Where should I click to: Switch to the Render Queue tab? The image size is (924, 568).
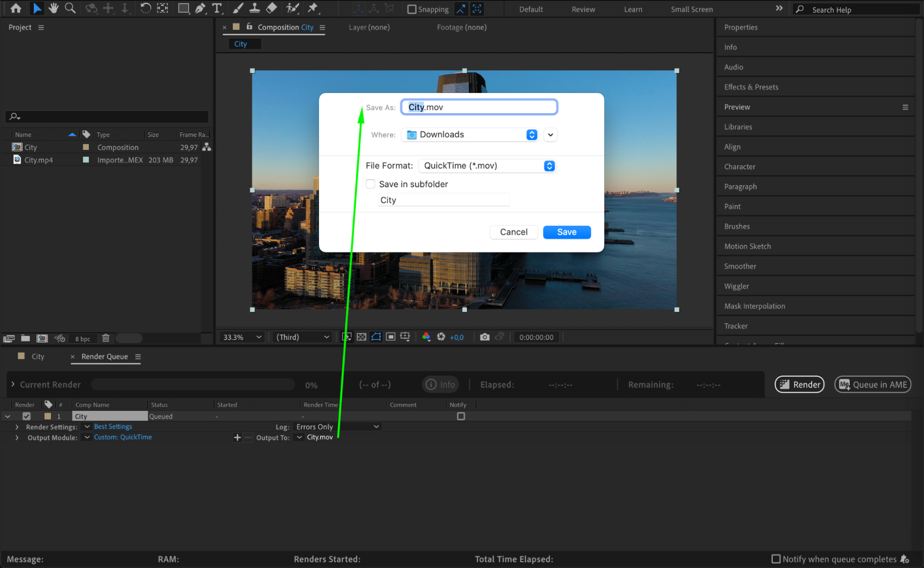[x=104, y=357]
